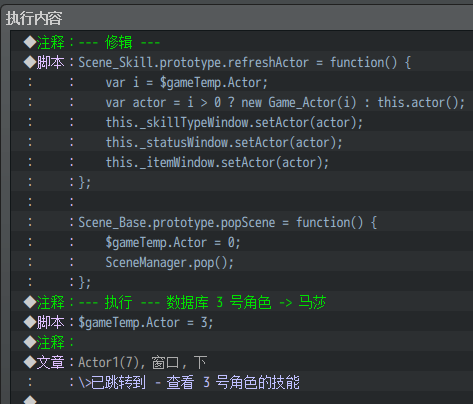Select this._statusWindow.setActor(actor) line
473x404 pixels.
pos(242,142)
